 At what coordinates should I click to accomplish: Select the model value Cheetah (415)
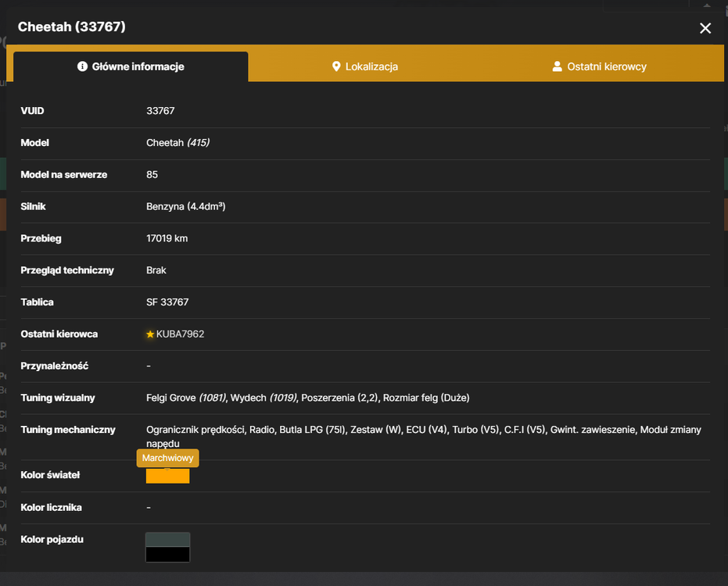pos(178,143)
